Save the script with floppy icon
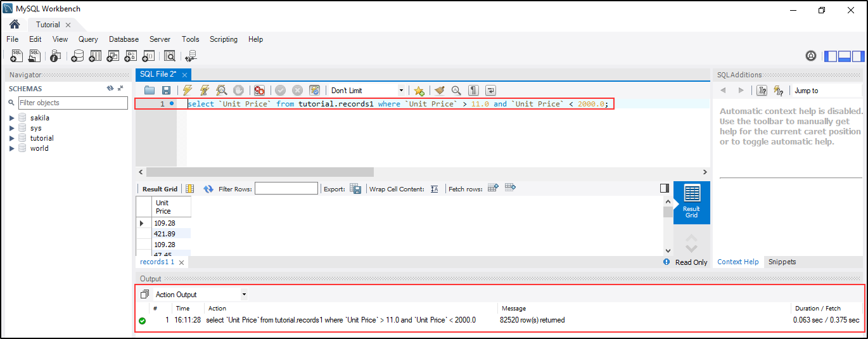Image resolution: width=868 pixels, height=339 pixels. click(x=166, y=91)
